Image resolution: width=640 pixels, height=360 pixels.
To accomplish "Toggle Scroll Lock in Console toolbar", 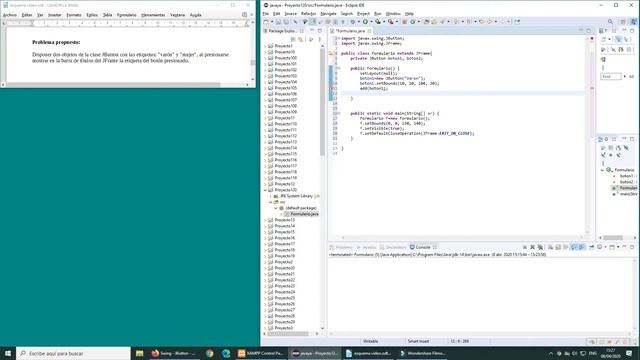I will (558, 247).
